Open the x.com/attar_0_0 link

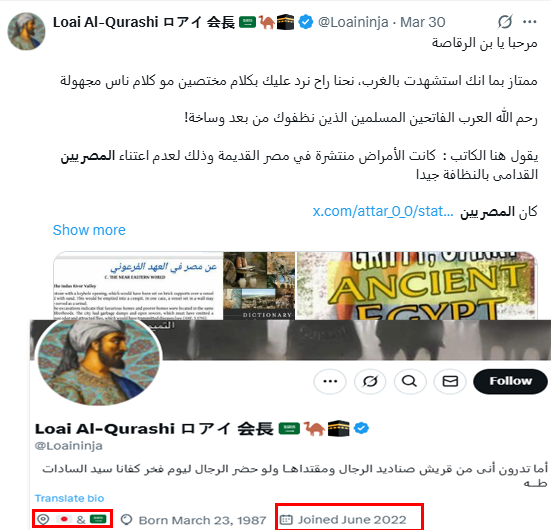tap(383, 212)
